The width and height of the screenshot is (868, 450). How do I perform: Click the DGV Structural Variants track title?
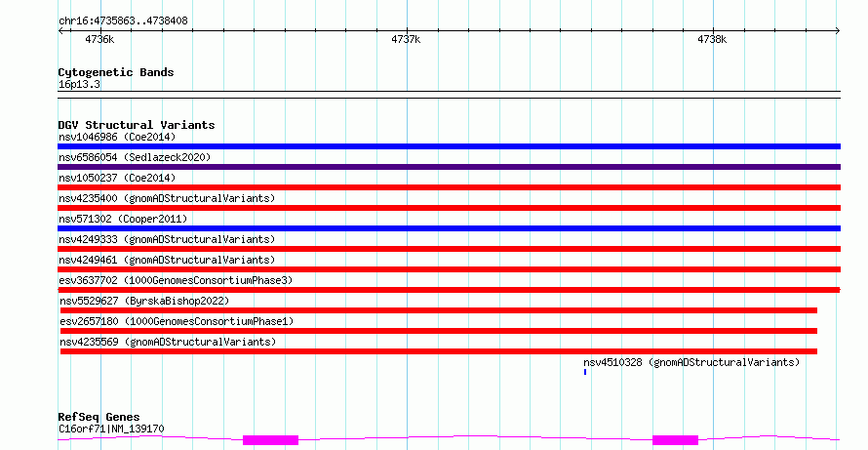[x=137, y=125]
